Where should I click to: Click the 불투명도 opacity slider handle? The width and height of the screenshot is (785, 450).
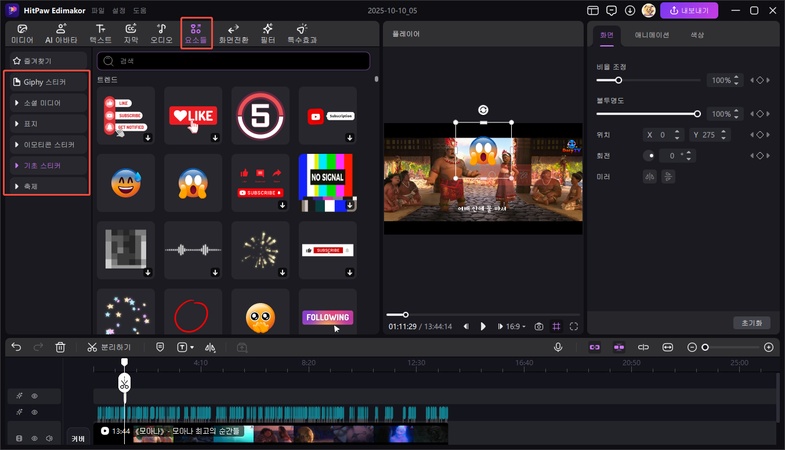point(697,114)
